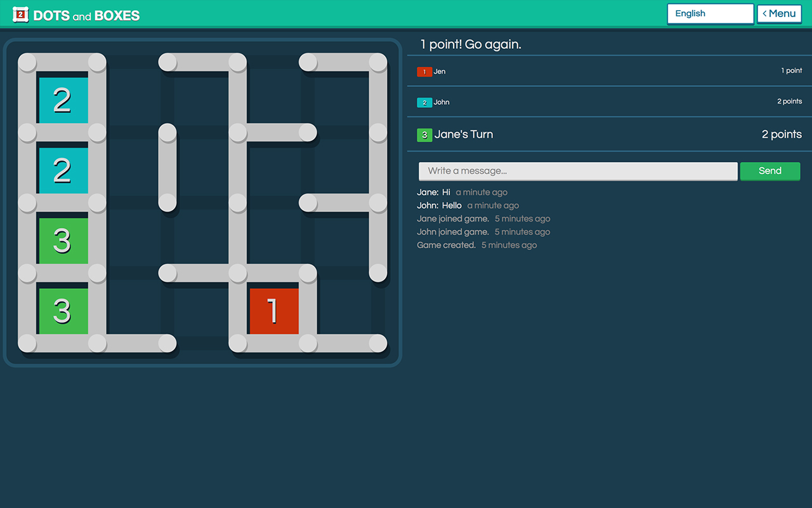Switch focus to Jane's Turn row
This screenshot has height=508, width=812.
[463, 135]
